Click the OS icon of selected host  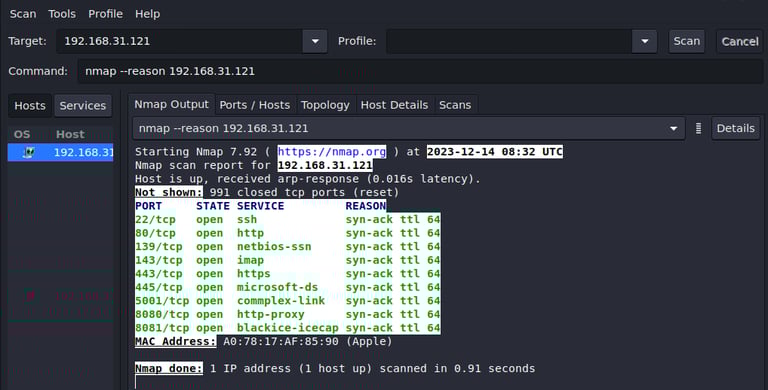pyautogui.click(x=28, y=152)
